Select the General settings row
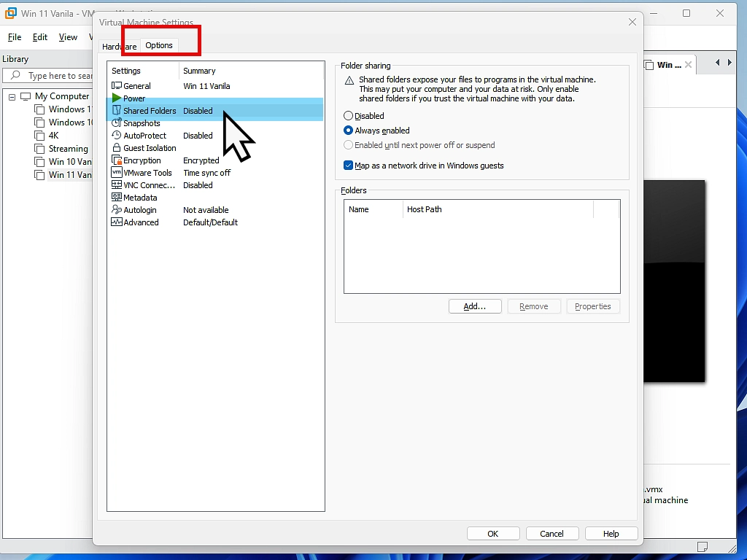This screenshot has height=560, width=747. click(x=215, y=86)
